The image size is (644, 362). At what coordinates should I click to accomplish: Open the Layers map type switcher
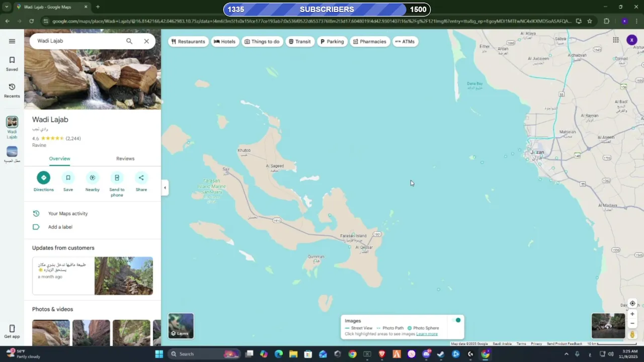click(181, 326)
